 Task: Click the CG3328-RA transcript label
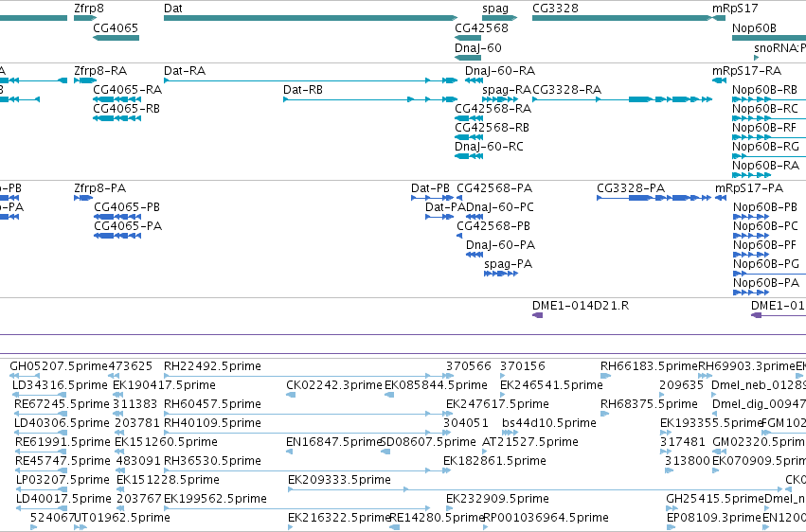(567, 89)
